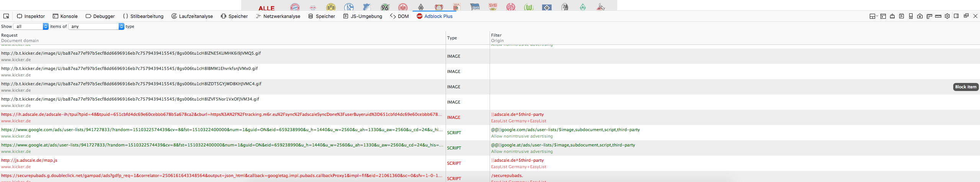Select the Eintracht Frankfurt club logo

click(x=403, y=7)
